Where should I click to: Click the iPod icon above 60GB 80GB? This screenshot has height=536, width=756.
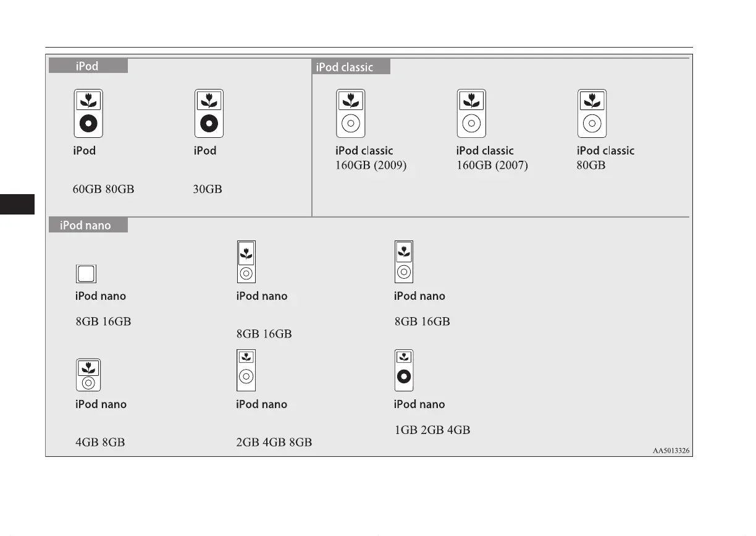pos(88,114)
